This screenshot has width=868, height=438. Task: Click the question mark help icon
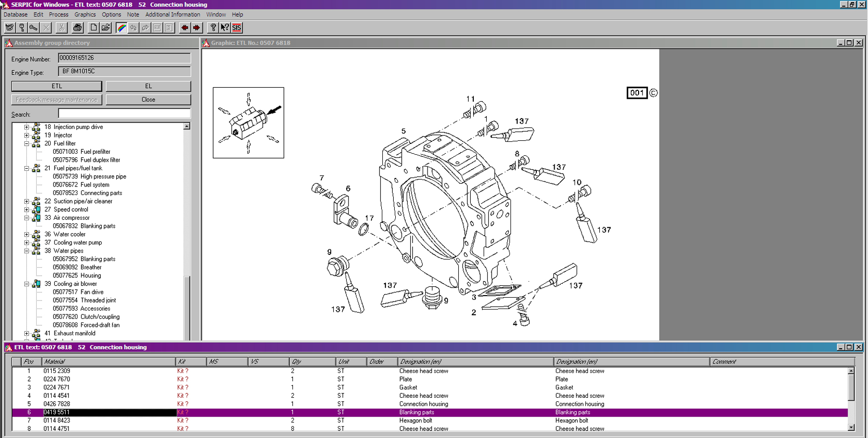coord(213,28)
